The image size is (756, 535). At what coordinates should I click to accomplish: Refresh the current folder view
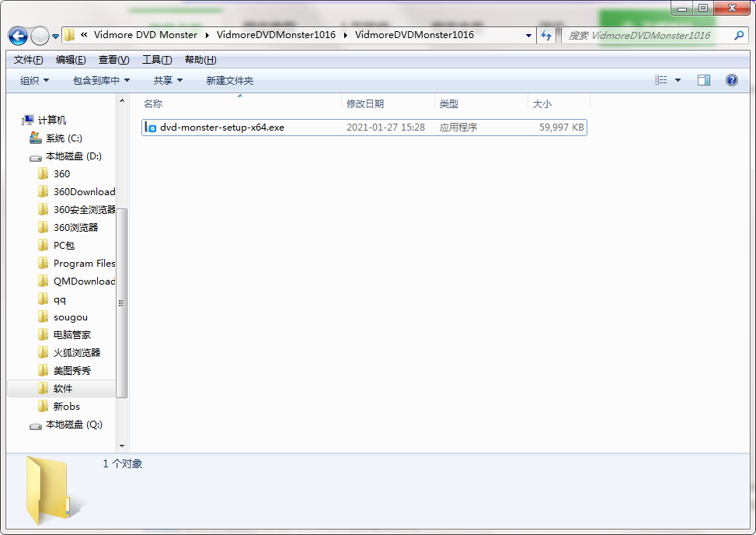[x=546, y=35]
